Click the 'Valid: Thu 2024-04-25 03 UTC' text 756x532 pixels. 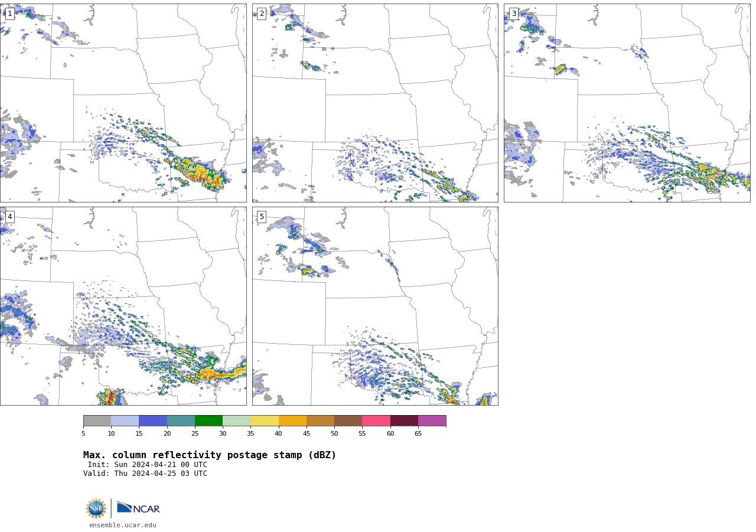pyautogui.click(x=145, y=474)
